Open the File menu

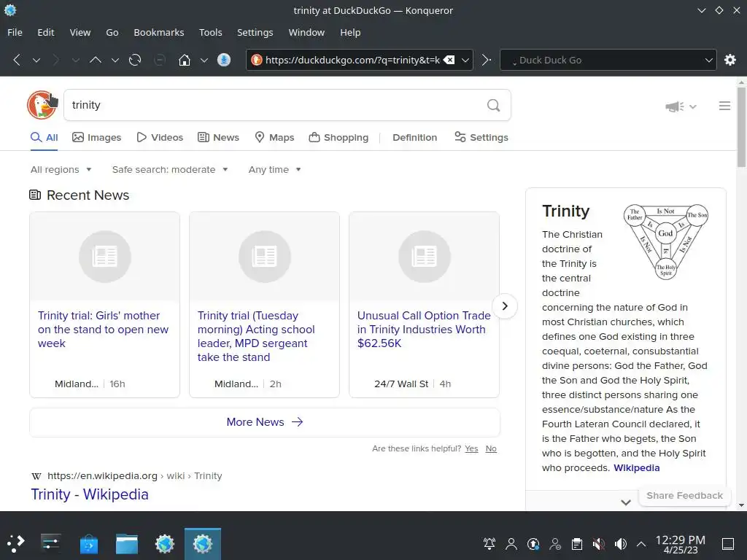pos(15,32)
